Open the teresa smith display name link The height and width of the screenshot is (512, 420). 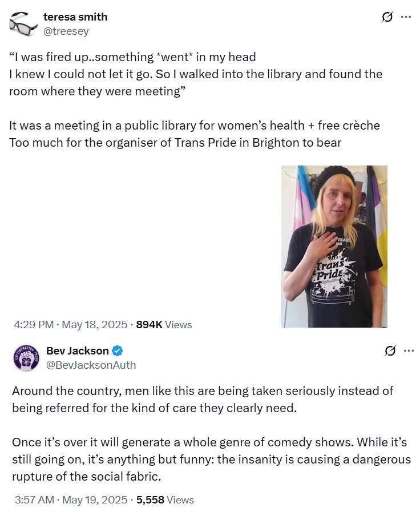75,17
